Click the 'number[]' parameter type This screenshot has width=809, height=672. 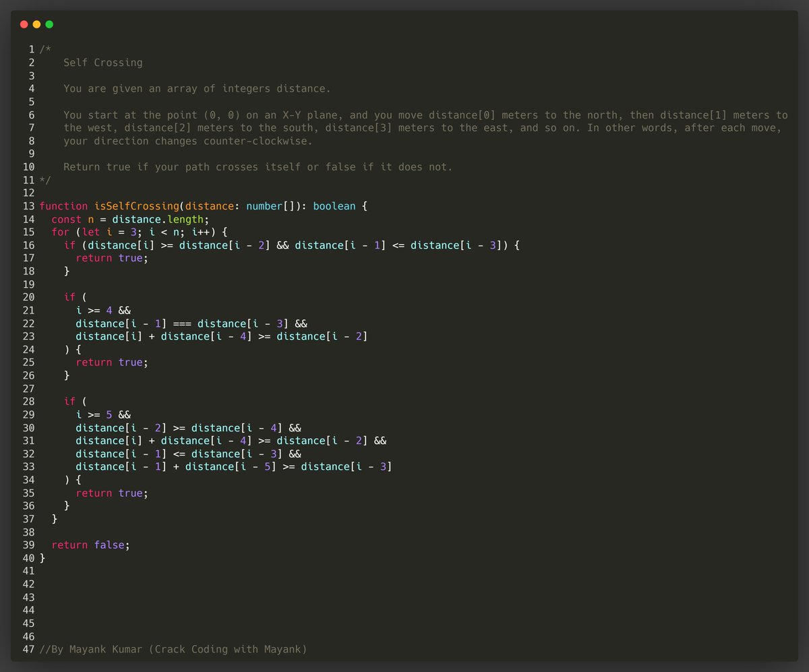270,206
